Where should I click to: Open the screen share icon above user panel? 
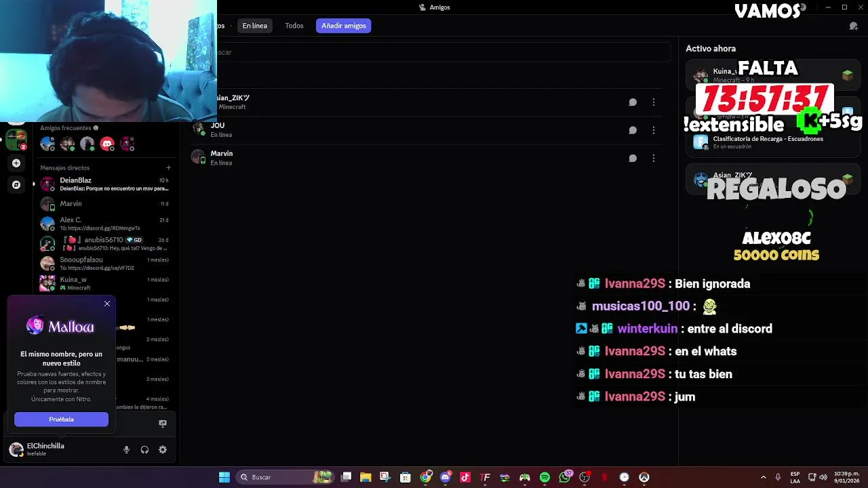pos(163,423)
